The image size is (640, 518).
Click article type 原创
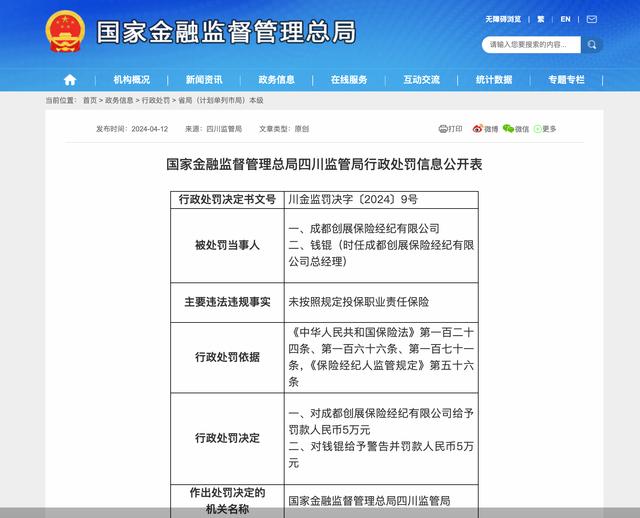pyautogui.click(x=302, y=129)
